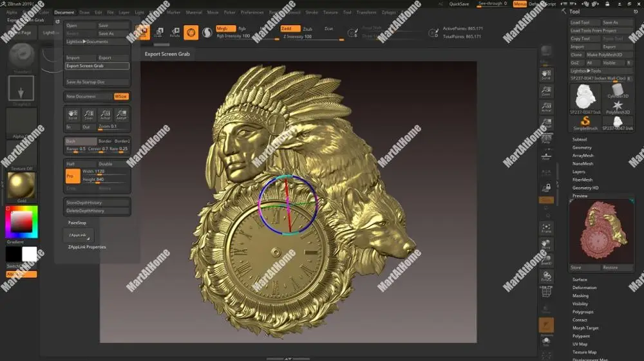Click StoreDepthHistory button
This screenshot has width=644, height=361.
97,203
